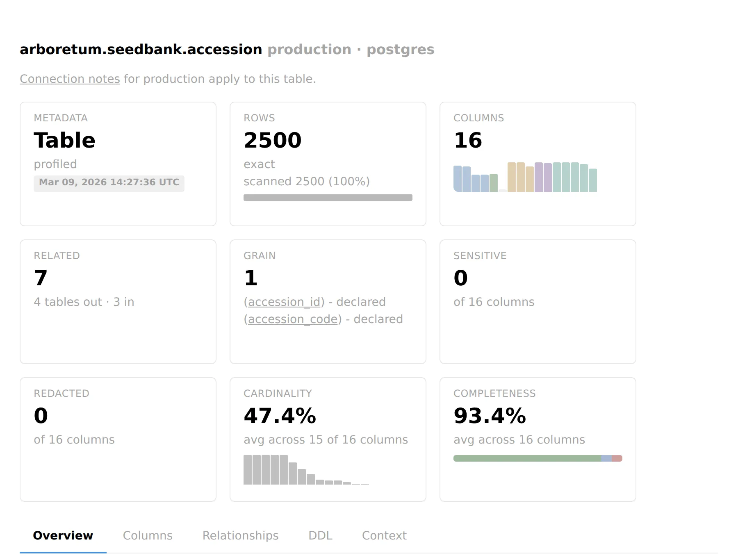Click the 47.4% cardinality value
The width and height of the screenshot is (738, 560).
280,416
